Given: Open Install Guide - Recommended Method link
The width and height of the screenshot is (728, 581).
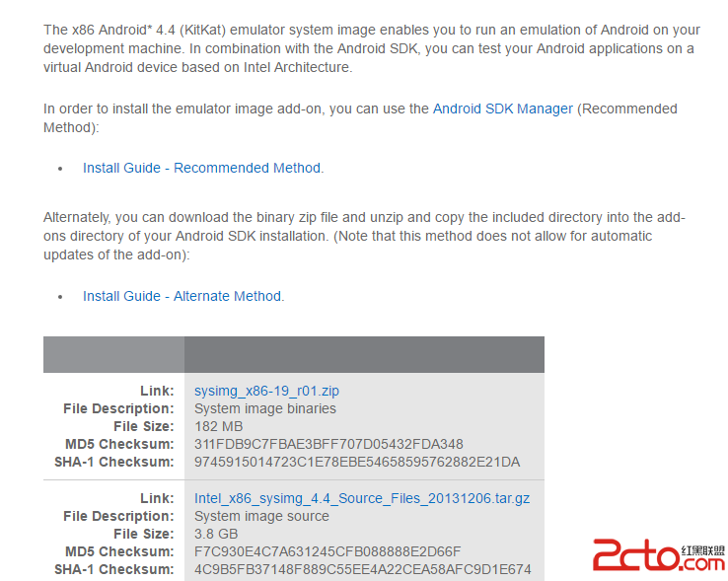Looking at the screenshot, I should coord(202,168).
